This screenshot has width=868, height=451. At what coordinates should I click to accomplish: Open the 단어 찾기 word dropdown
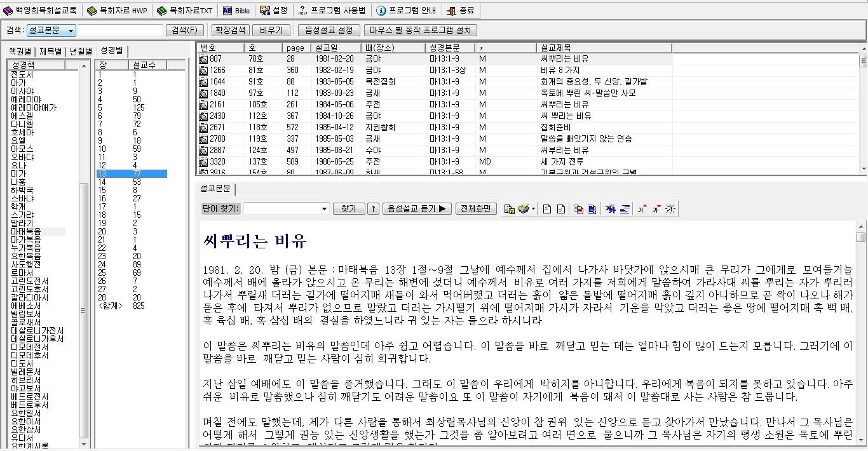tap(323, 208)
